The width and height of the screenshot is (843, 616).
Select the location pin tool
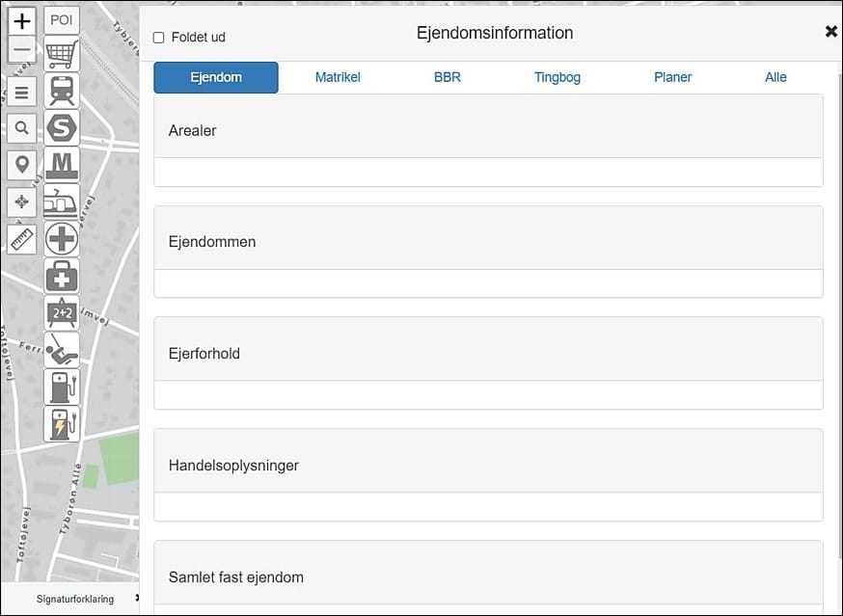(x=21, y=165)
